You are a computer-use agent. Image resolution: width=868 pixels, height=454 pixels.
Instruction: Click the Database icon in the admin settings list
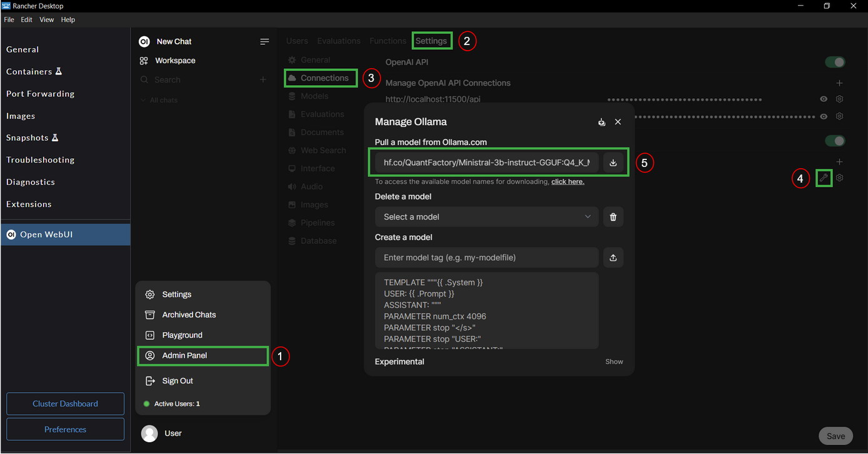click(x=292, y=241)
